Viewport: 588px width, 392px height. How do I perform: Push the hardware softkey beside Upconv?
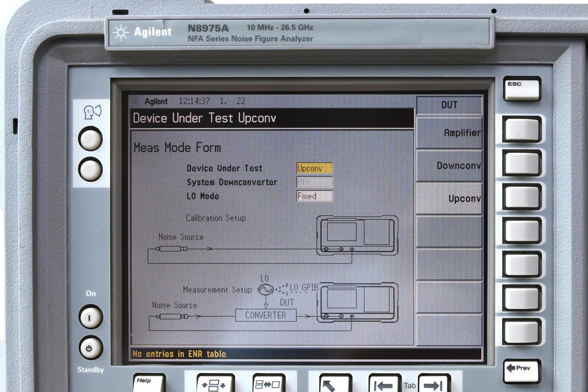click(522, 197)
